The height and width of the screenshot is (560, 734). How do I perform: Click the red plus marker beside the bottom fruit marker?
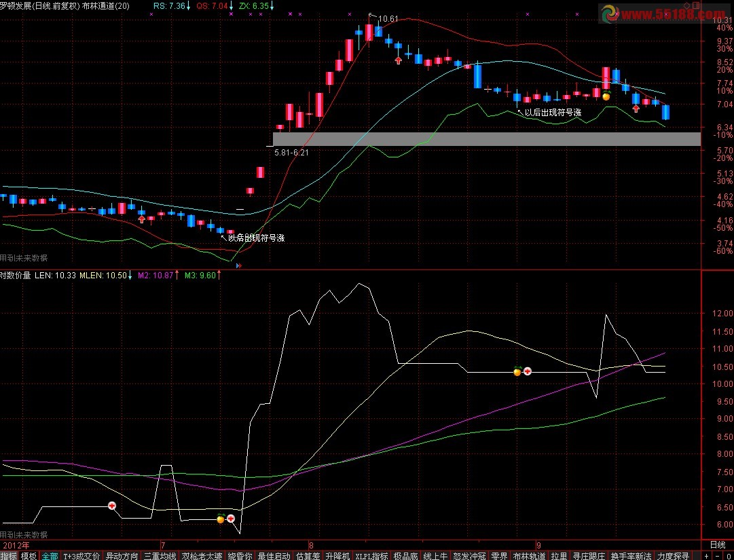231,519
